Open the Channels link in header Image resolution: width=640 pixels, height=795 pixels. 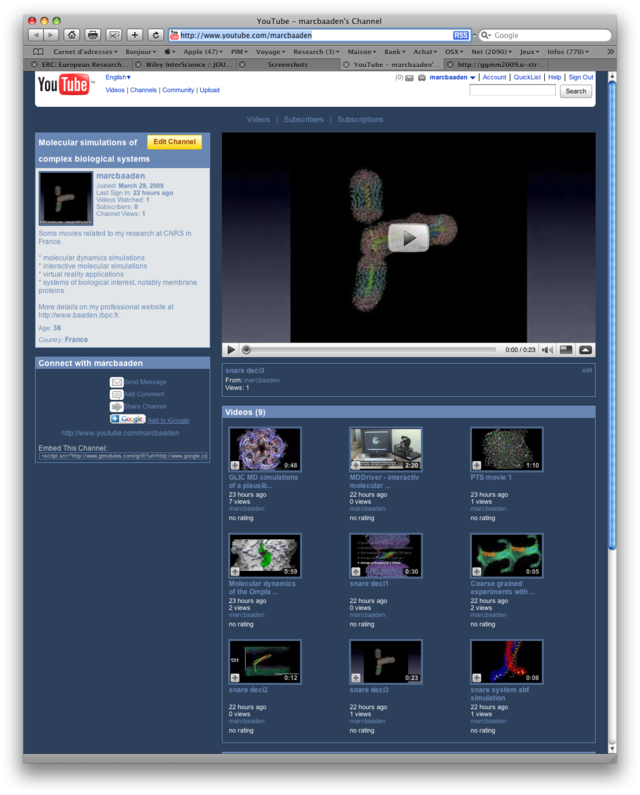click(143, 90)
